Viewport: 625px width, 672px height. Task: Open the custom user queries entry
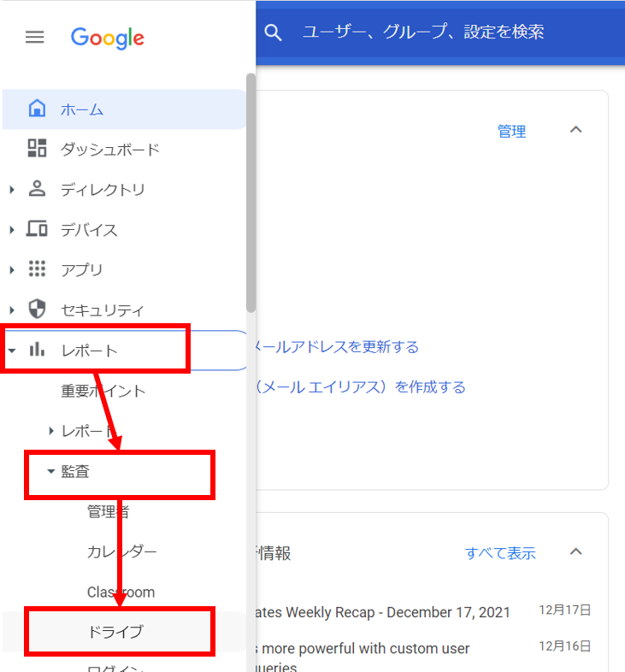point(363,656)
